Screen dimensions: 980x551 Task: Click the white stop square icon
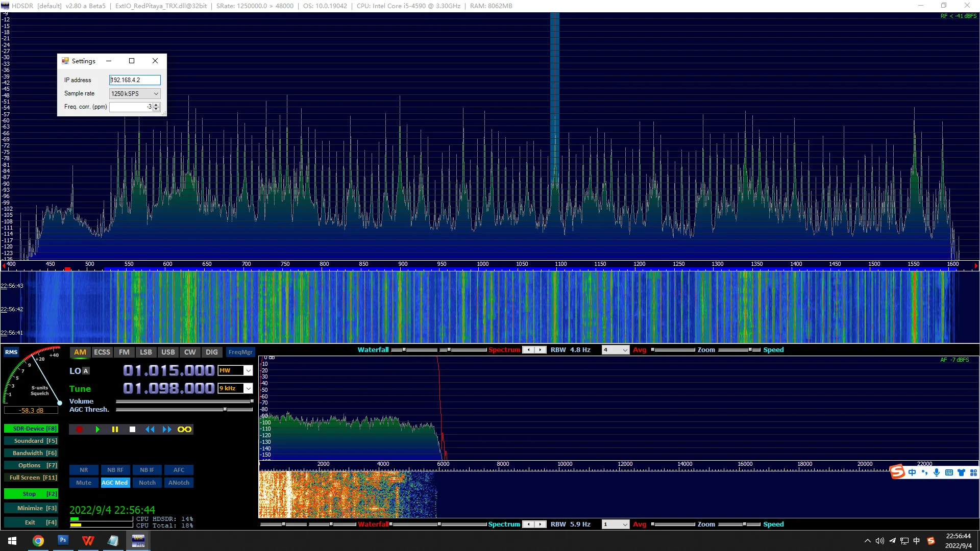click(133, 430)
